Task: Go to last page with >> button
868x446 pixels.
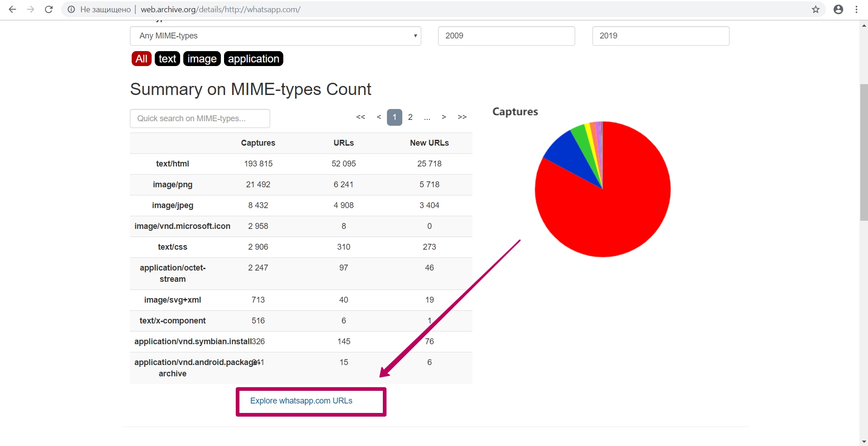Action: coord(462,117)
